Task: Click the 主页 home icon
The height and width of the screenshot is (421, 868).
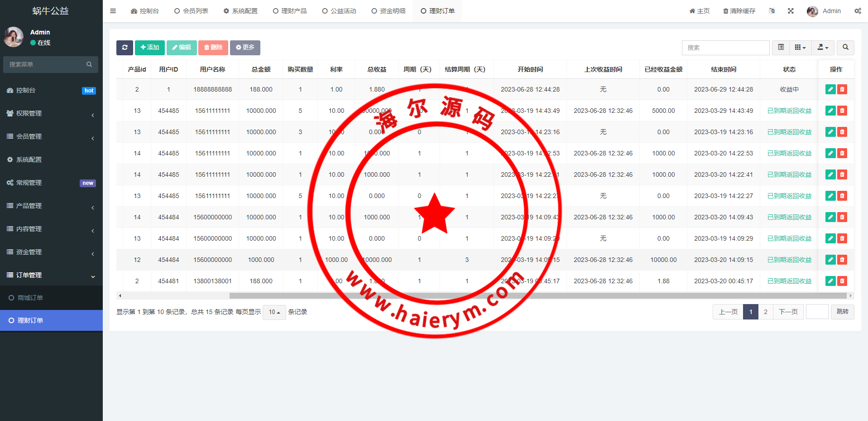Action: 692,11
